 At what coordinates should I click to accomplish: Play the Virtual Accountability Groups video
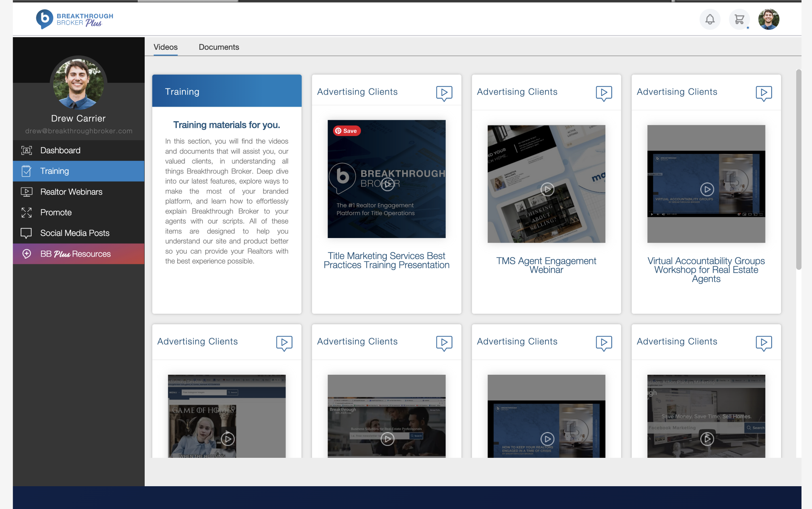coord(707,189)
